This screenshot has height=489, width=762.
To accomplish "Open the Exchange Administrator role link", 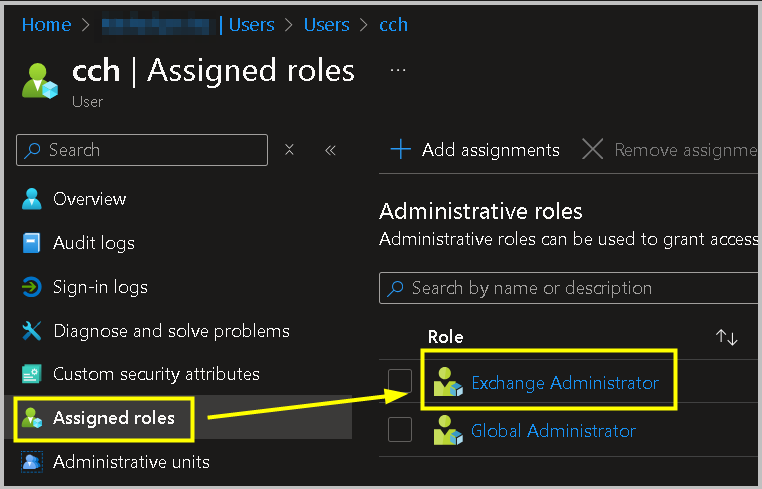I will pos(565,383).
